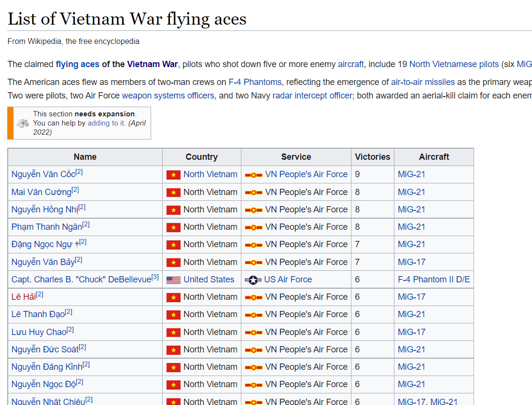The image size is (532, 405).
Task: Open the North Vietnamese pilots link
Action: pos(454,64)
